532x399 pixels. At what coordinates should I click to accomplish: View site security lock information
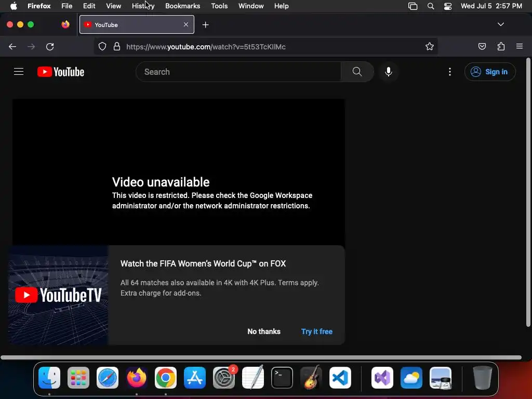coord(117,46)
